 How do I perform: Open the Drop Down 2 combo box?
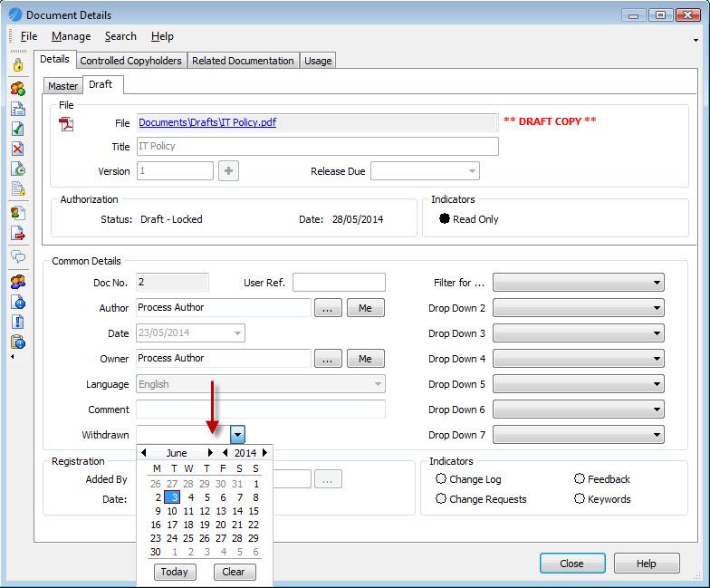[x=578, y=308]
